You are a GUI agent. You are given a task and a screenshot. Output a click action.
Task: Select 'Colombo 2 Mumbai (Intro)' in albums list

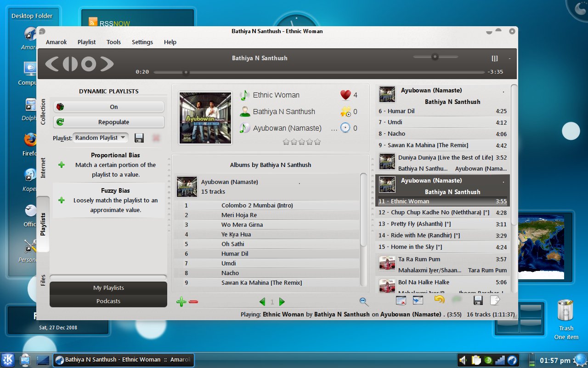(x=267, y=205)
